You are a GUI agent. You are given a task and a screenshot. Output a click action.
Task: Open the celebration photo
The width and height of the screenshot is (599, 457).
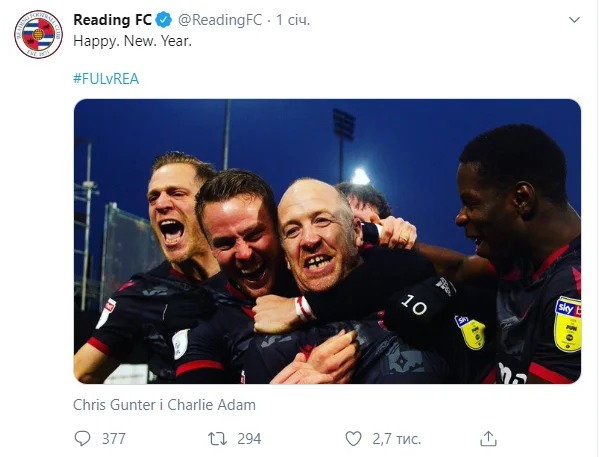coord(327,241)
